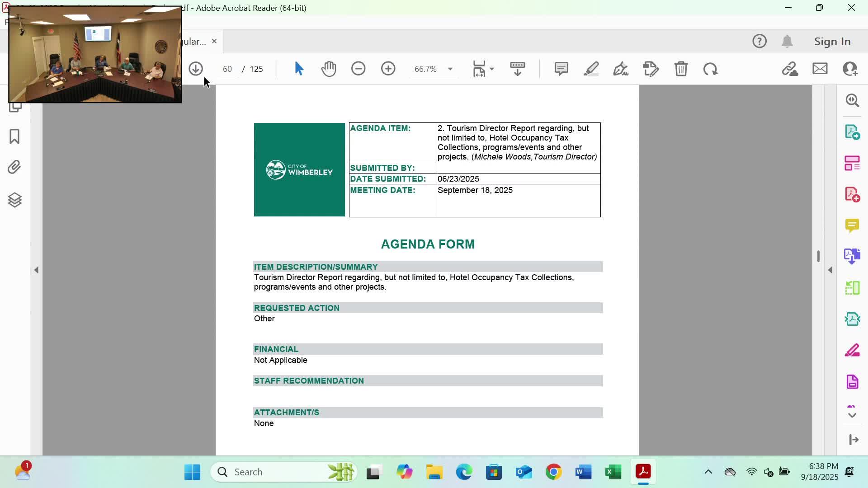Add a sticky note comment

click(561, 69)
